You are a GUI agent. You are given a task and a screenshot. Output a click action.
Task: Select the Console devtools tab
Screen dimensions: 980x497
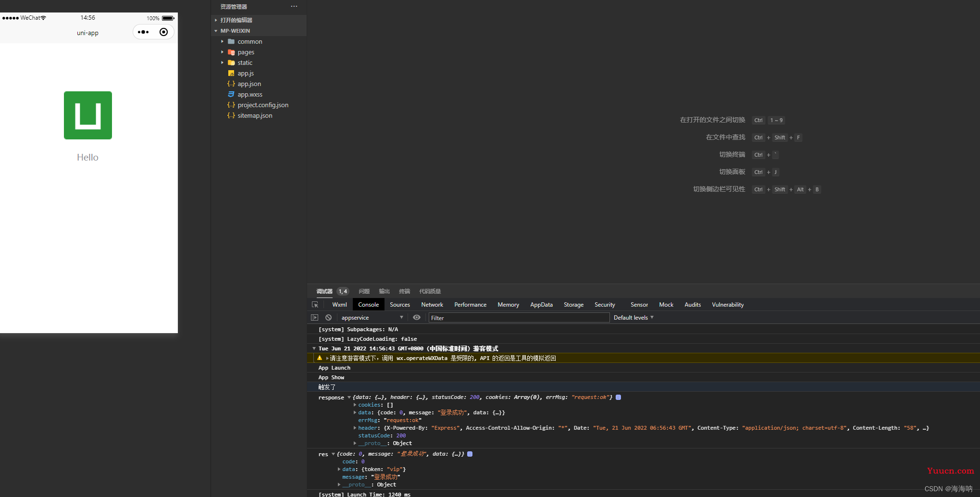pos(369,305)
